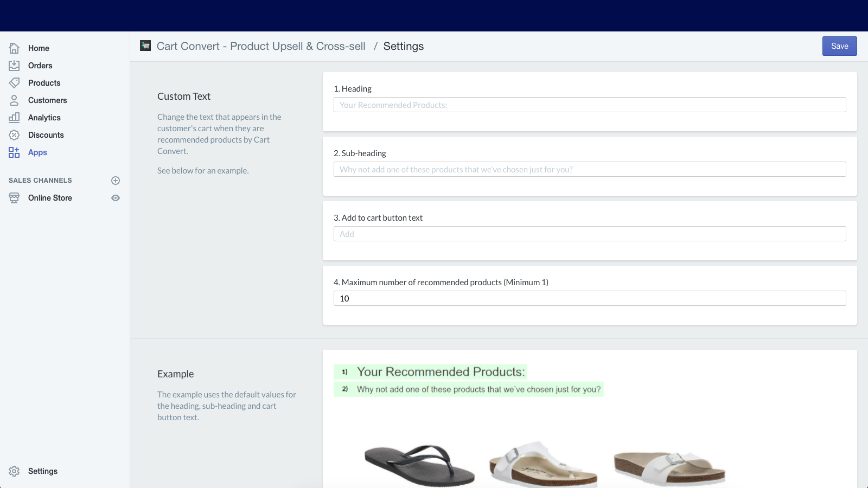Image resolution: width=868 pixels, height=488 pixels.
Task: Open Cart Convert app breadcrumb link
Action: click(260, 46)
